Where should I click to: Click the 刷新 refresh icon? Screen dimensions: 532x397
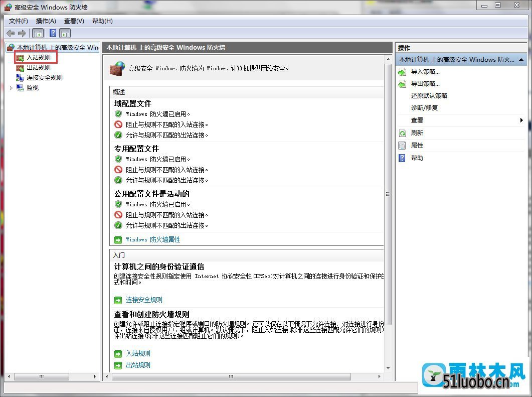click(x=402, y=133)
